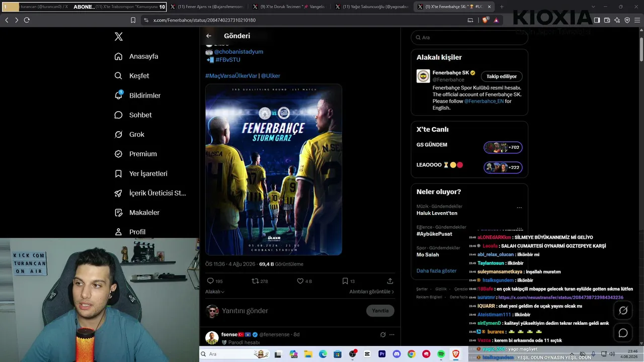
Task: Open more options on fsense reply
Action: click(392, 334)
